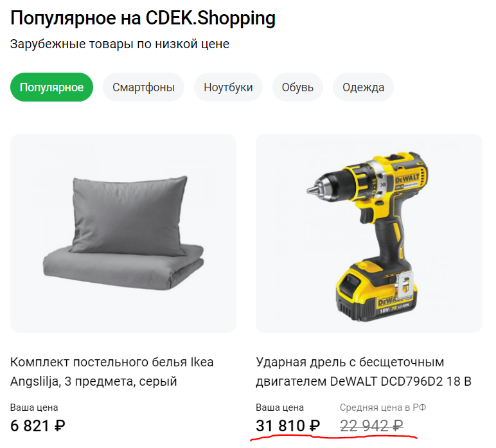
Task: Click the drill chuck tip in the photo
Action: pyautogui.click(x=312, y=190)
